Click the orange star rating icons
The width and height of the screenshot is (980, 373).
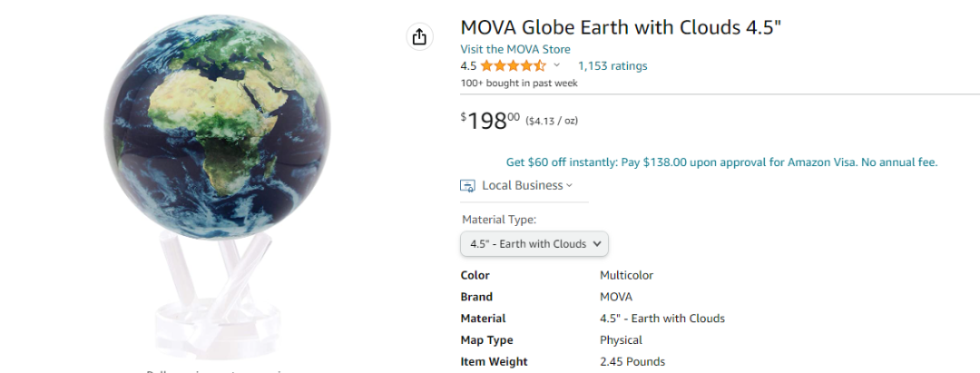click(x=513, y=65)
